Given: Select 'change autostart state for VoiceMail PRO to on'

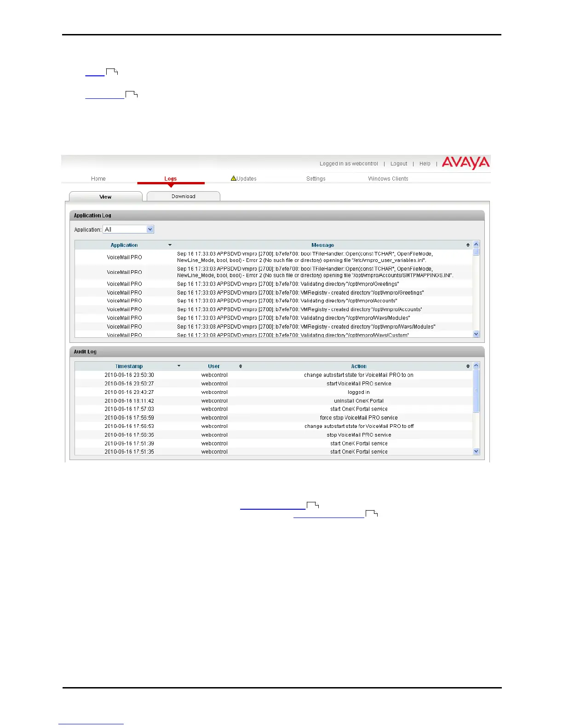Looking at the screenshot, I should (359, 375).
